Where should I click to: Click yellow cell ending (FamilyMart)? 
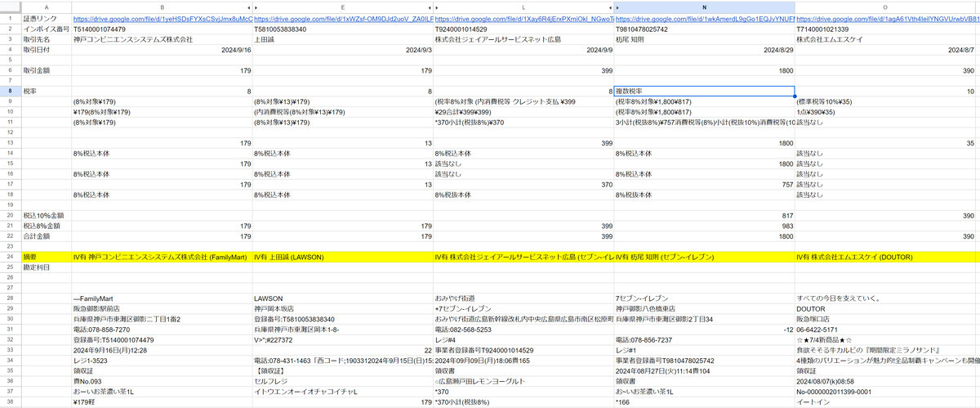tap(162, 257)
